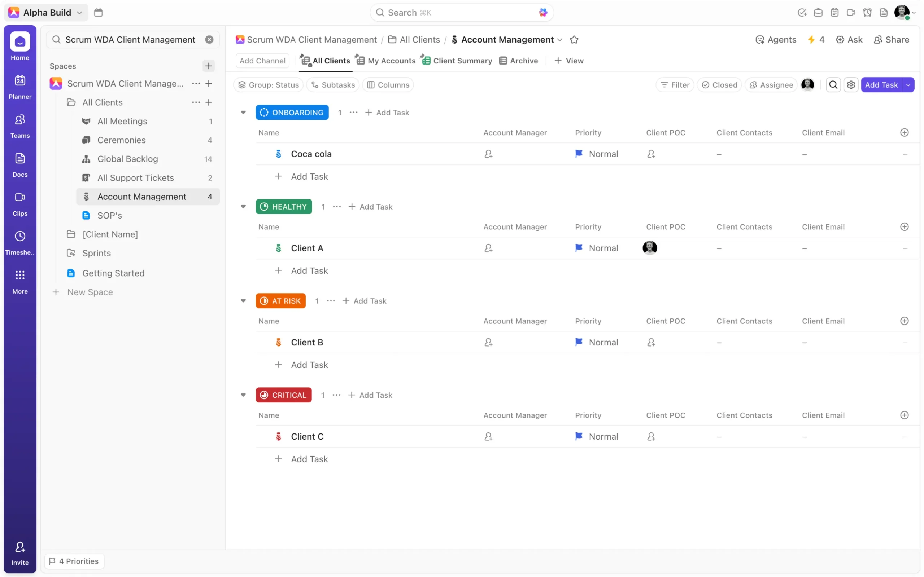
Task: Toggle the Subtasks display option
Action: 333,85
